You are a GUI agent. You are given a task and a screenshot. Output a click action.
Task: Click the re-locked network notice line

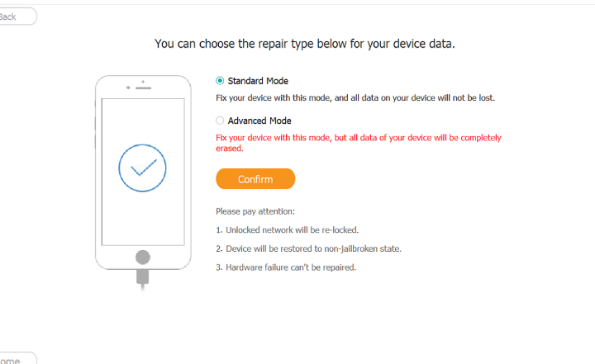[x=288, y=229]
